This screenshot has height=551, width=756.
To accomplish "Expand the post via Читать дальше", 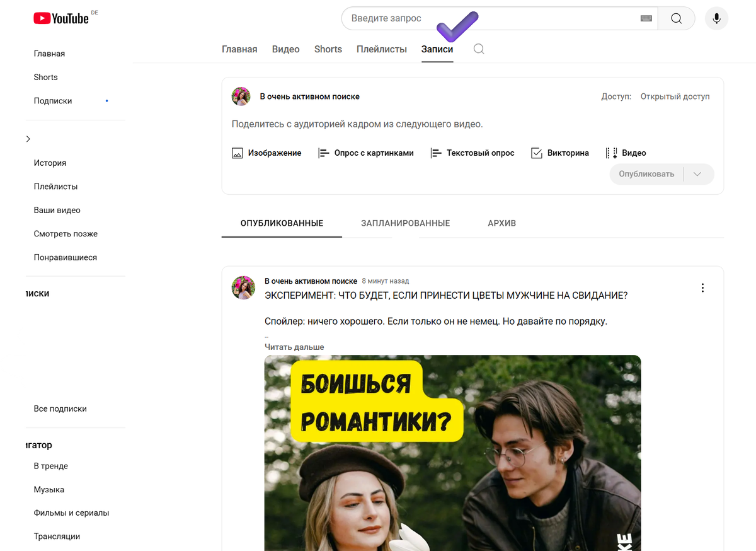I will pos(294,347).
